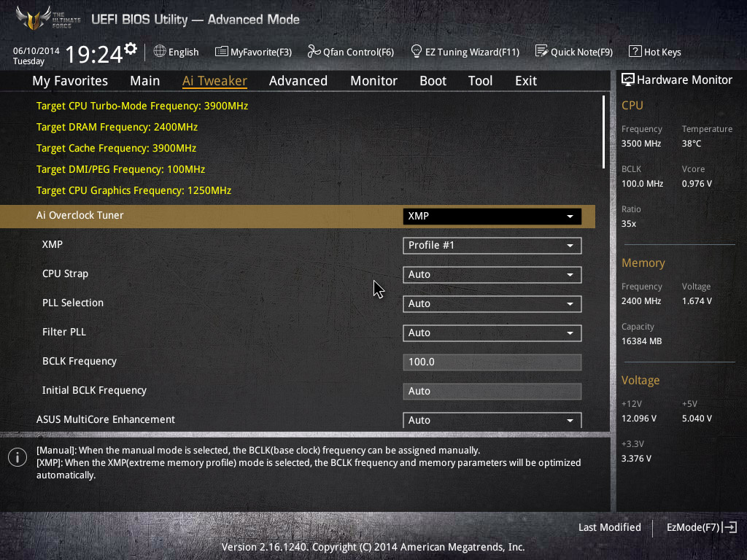Open Quick Note(F9)
The height and width of the screenshot is (560, 747).
574,52
